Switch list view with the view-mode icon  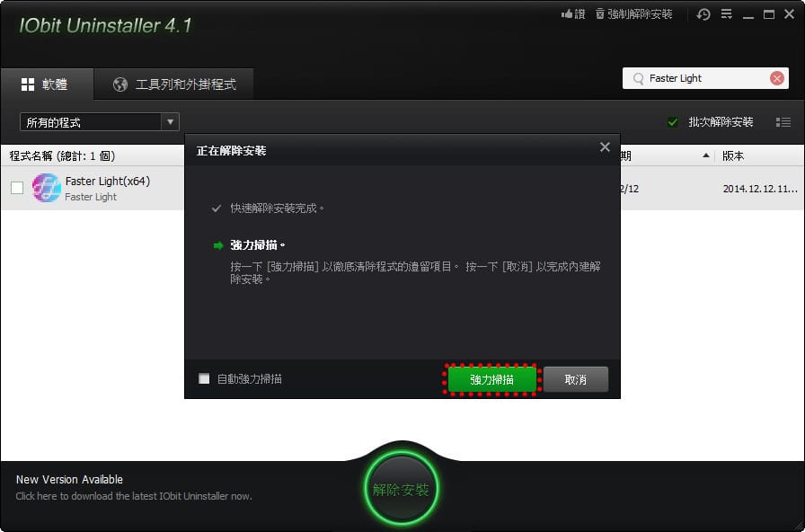click(x=783, y=122)
